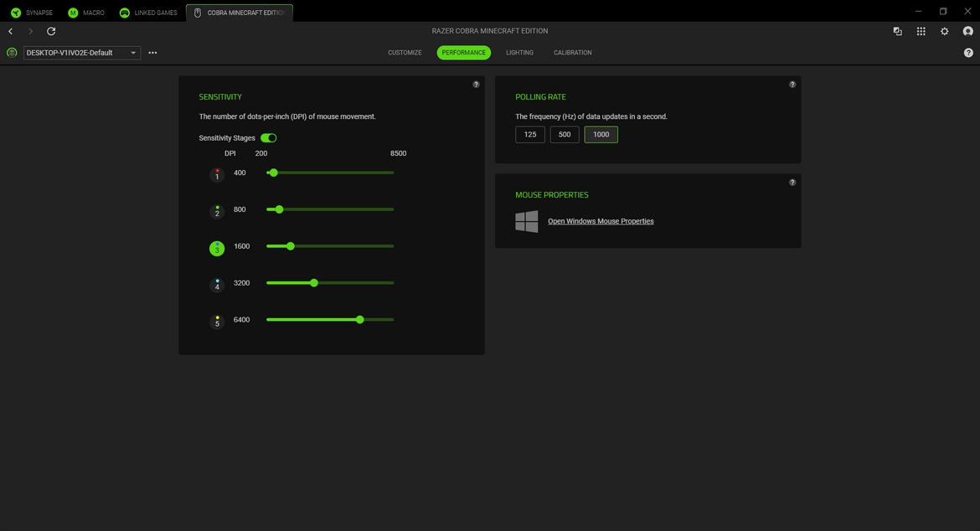Refresh the device page
Image resolution: width=980 pixels, height=531 pixels.
coord(51,31)
